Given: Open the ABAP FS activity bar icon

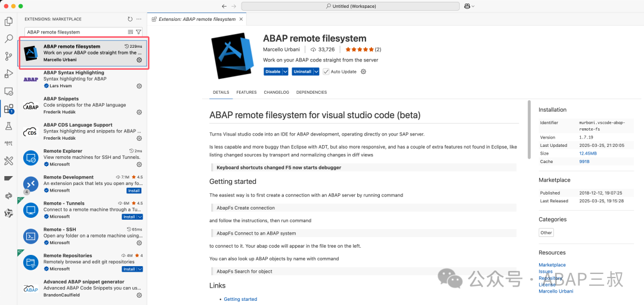Looking at the screenshot, I should (8, 143).
